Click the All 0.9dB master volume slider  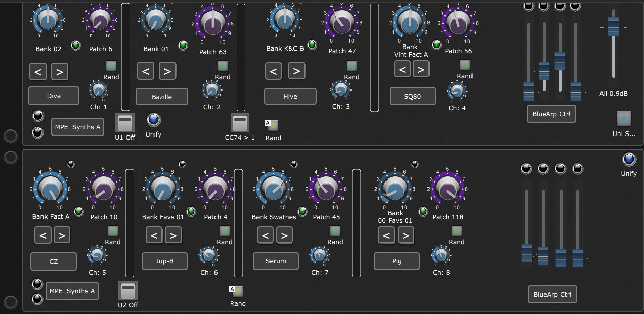(x=613, y=26)
